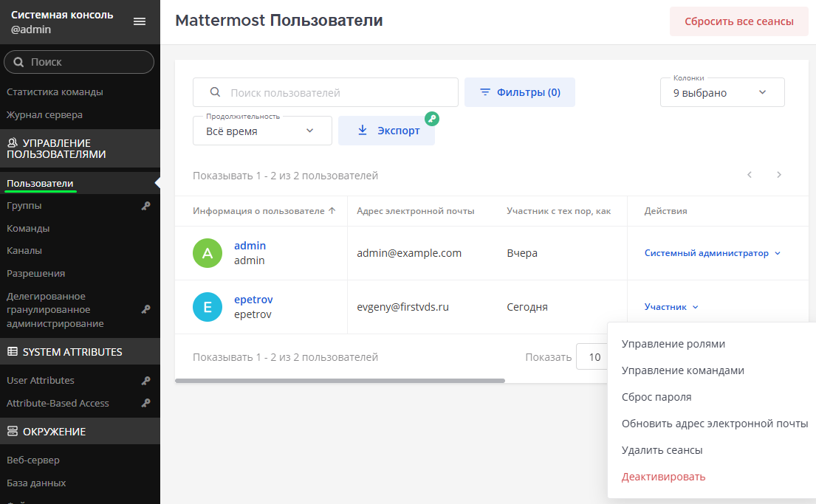Open Каналы in sidebar
The width and height of the screenshot is (816, 504).
[x=24, y=250]
